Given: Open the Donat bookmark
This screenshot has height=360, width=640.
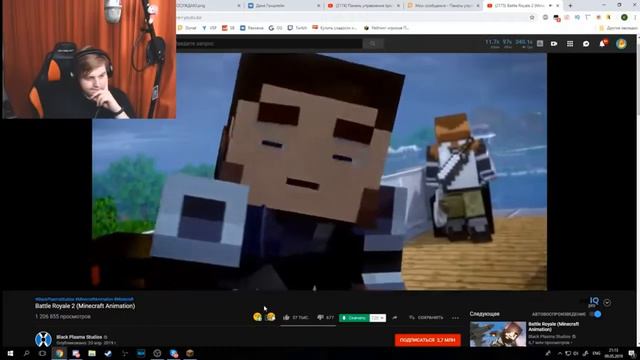Looking at the screenshot, I should (187, 28).
